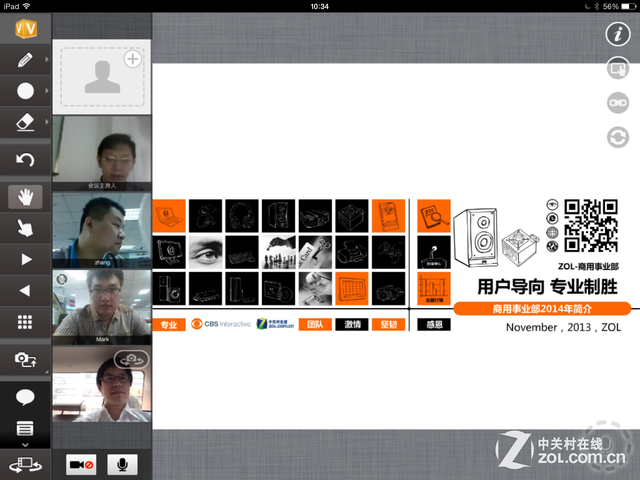Expand more toolbar items chevron
This screenshot has height=480, width=640.
point(25,445)
